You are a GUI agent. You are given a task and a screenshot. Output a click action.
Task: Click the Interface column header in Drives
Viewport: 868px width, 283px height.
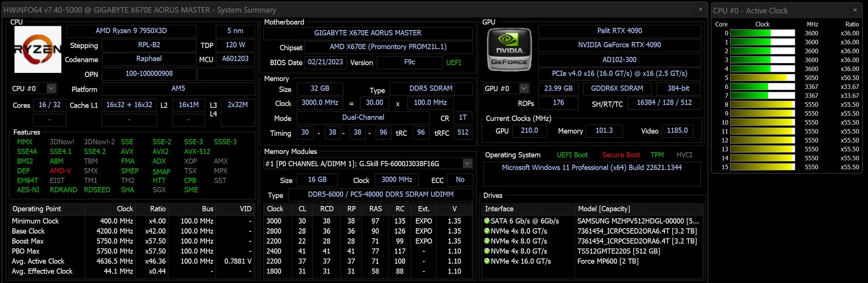[529, 209]
